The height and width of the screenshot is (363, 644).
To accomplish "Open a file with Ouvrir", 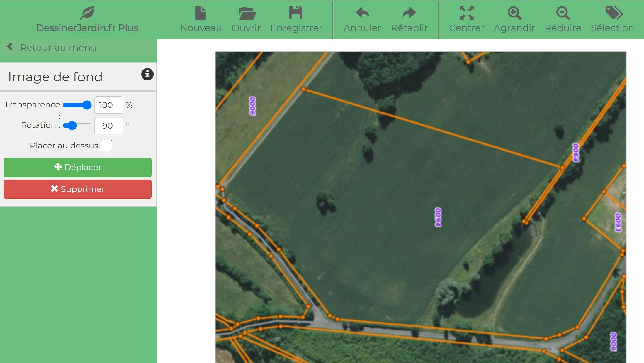I will pyautogui.click(x=246, y=19).
